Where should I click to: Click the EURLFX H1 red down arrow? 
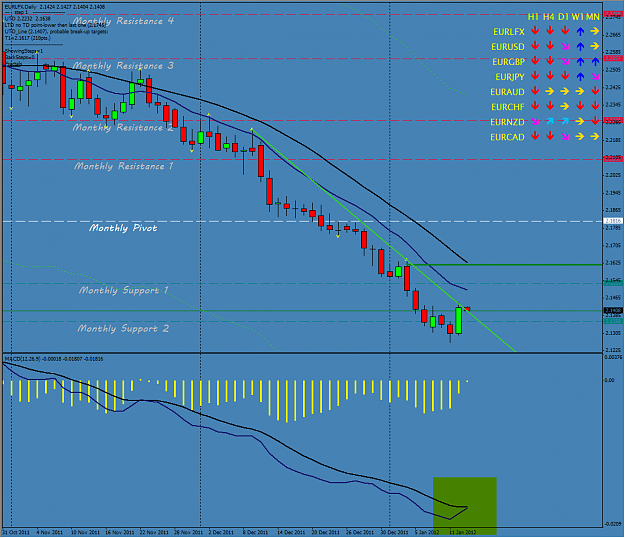(x=535, y=31)
